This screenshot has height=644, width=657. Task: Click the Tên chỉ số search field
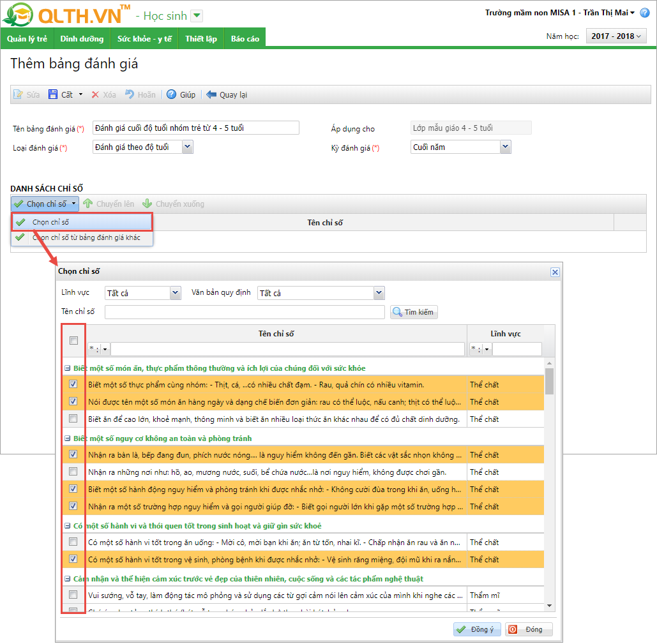(245, 312)
